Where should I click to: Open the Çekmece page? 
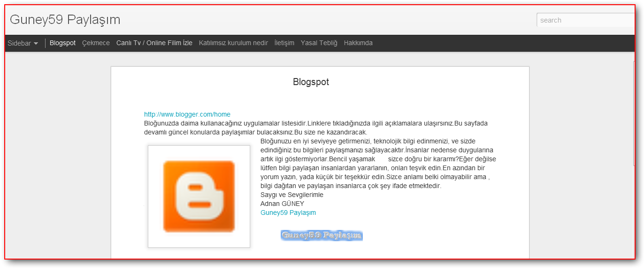(x=96, y=43)
